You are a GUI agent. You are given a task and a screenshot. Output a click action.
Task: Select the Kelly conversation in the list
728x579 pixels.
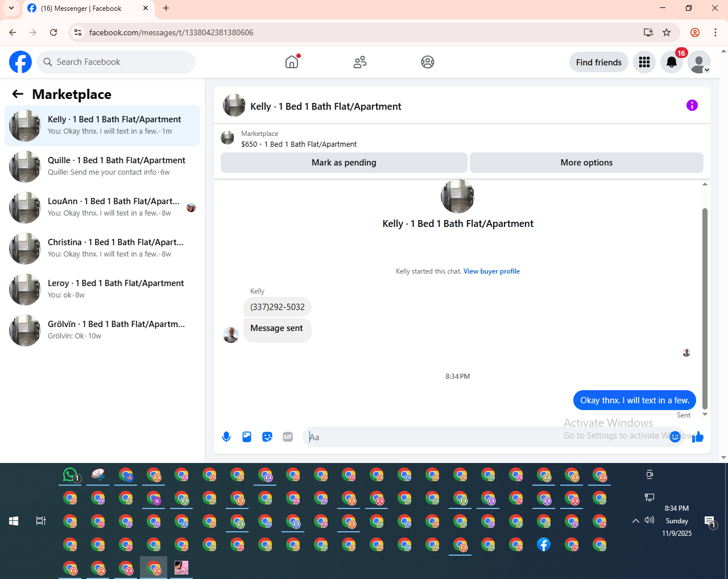point(102,126)
